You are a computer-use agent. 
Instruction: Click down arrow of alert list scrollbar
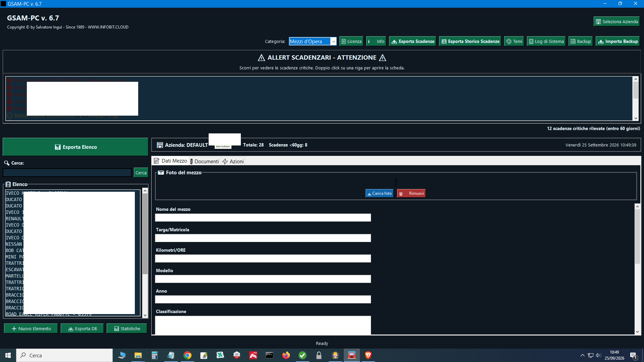(636, 118)
